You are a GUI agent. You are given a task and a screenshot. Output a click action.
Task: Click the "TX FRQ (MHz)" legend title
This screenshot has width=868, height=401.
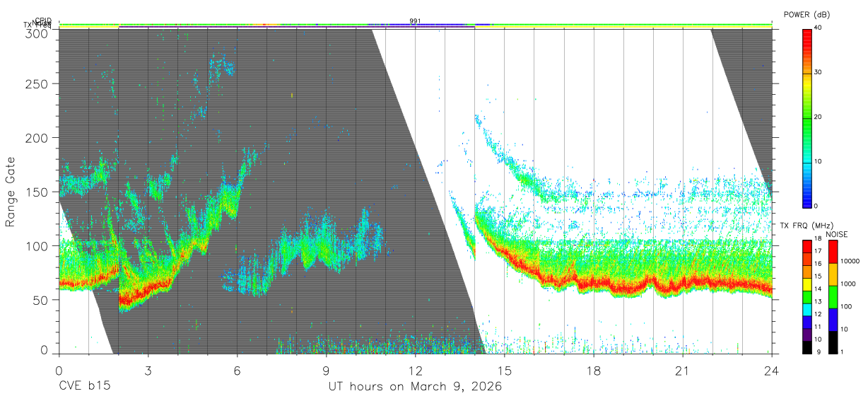805,225
